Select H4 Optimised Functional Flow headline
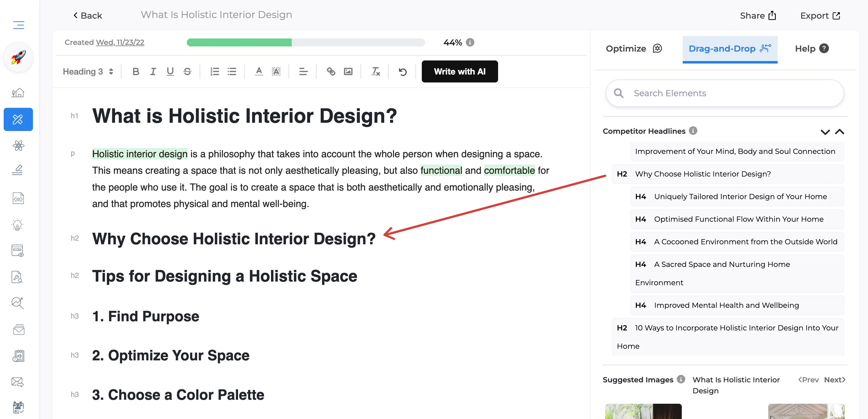 click(737, 219)
